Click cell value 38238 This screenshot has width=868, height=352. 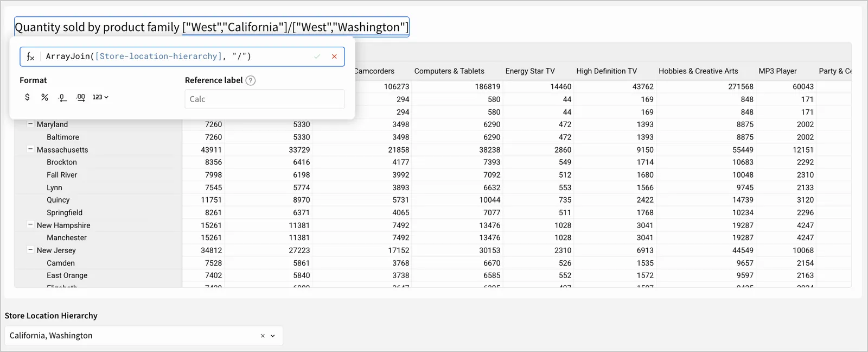click(x=490, y=150)
